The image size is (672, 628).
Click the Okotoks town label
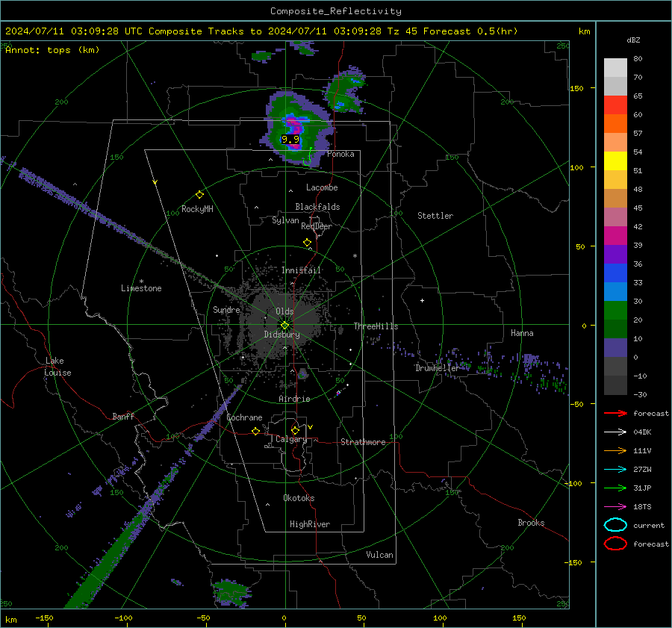(299, 498)
